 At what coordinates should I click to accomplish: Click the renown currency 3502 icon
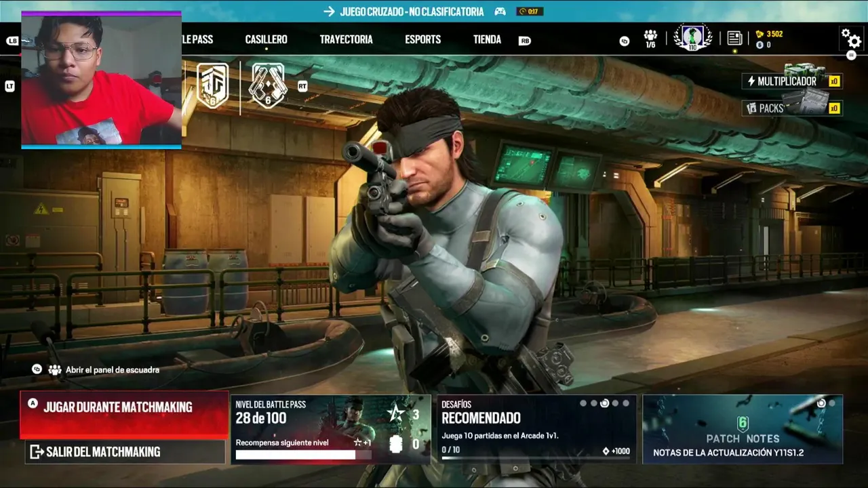pos(759,34)
